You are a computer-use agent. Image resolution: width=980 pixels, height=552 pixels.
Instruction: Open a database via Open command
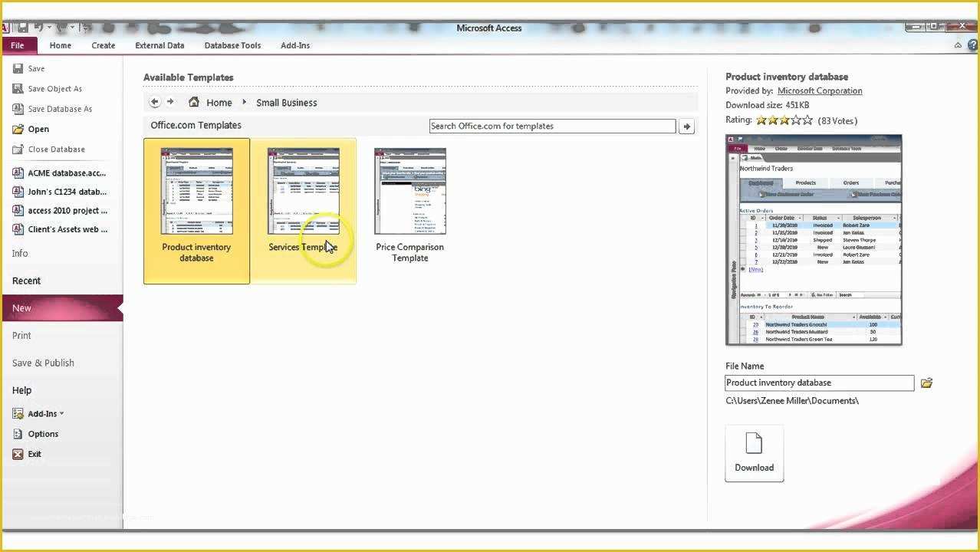pos(31,129)
